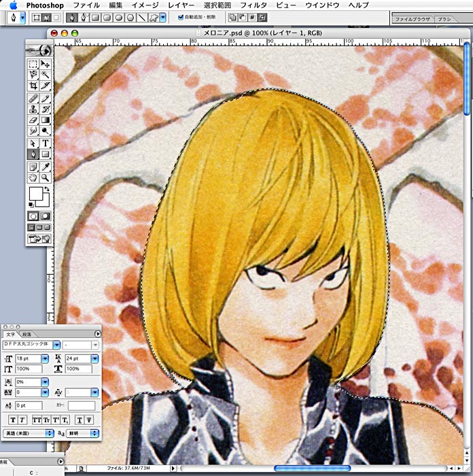The width and height of the screenshot is (473, 476).
Task: Click the Jump to ImageReady button
Action: (x=39, y=239)
